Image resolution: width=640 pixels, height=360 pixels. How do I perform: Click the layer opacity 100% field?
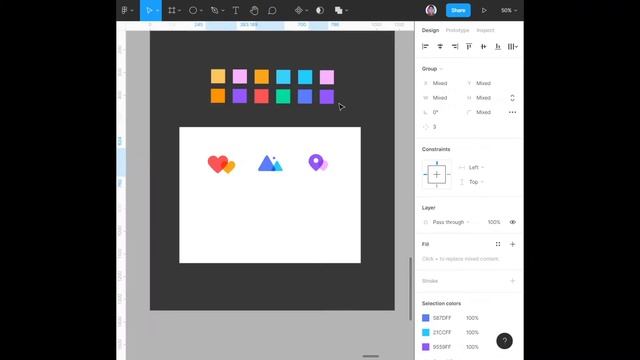click(x=494, y=222)
